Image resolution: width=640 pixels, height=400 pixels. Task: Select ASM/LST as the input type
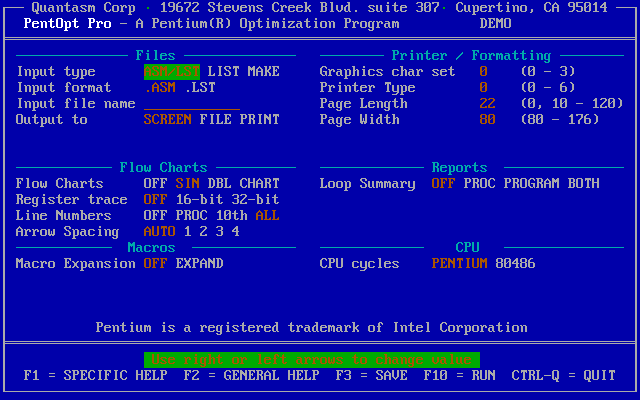click(x=171, y=72)
